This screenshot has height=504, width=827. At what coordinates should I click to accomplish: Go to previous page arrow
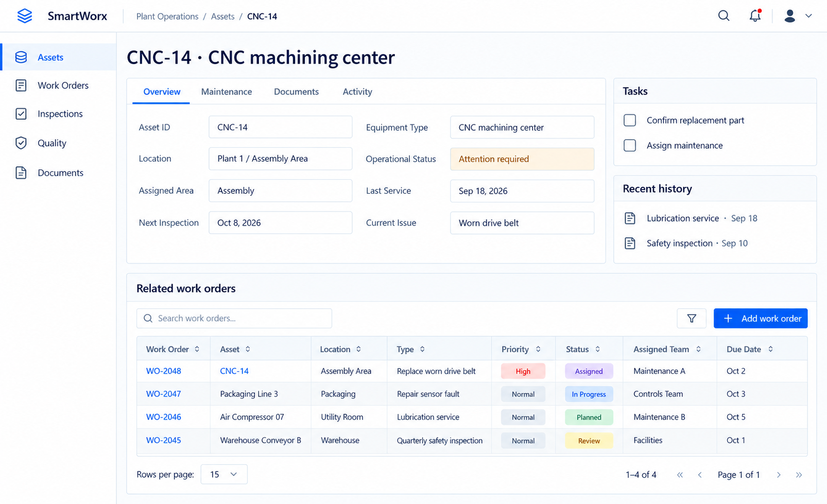[x=700, y=475]
